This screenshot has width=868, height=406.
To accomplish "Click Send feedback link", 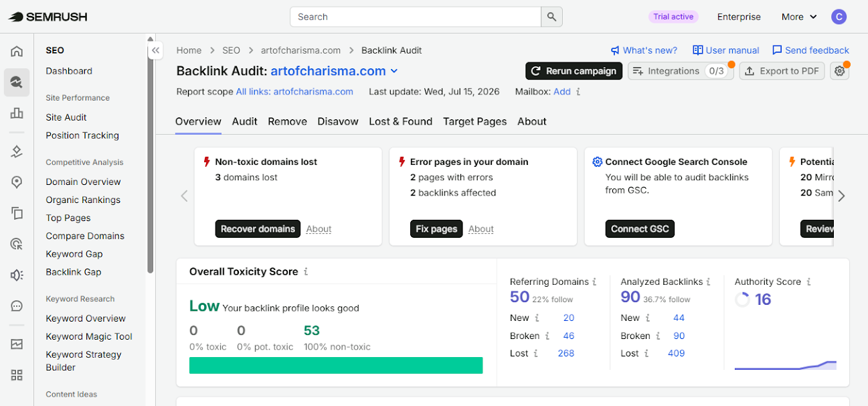I will [810, 50].
